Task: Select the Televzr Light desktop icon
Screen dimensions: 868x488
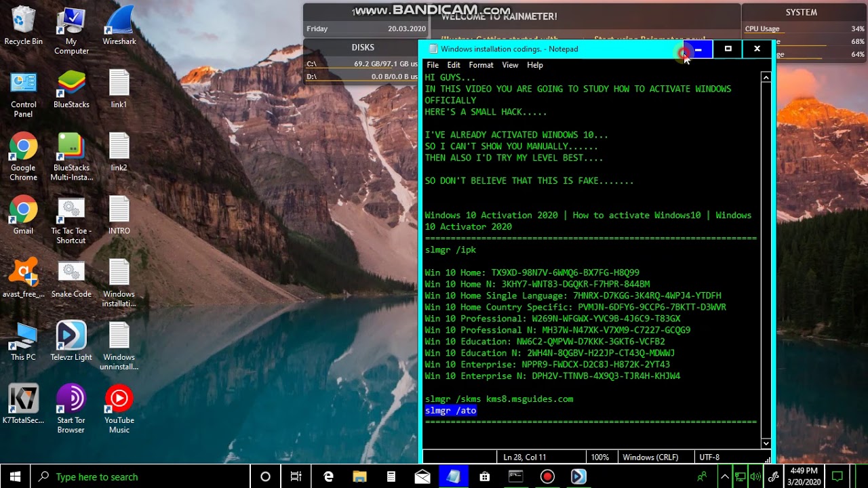Action: pyautogui.click(x=71, y=342)
